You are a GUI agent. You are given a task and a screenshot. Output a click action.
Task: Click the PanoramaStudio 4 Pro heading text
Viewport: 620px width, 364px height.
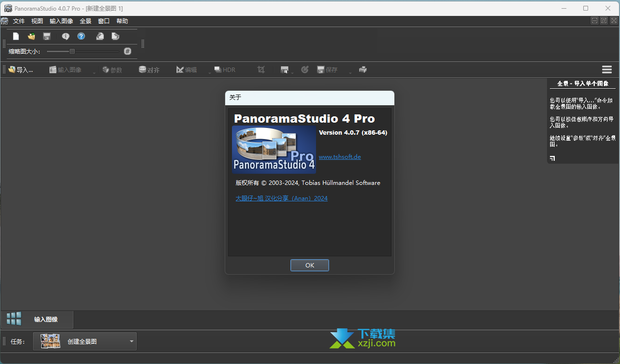[x=304, y=118]
